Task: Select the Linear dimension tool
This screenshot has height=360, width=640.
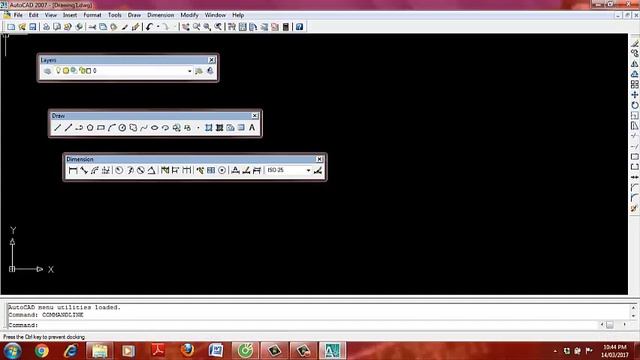Action: click(73, 170)
